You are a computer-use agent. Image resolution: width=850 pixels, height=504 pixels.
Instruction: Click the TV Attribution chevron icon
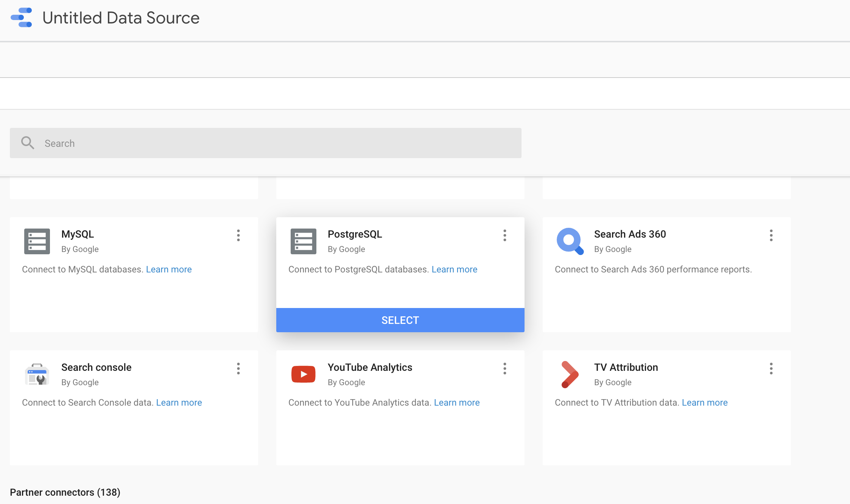click(x=570, y=374)
